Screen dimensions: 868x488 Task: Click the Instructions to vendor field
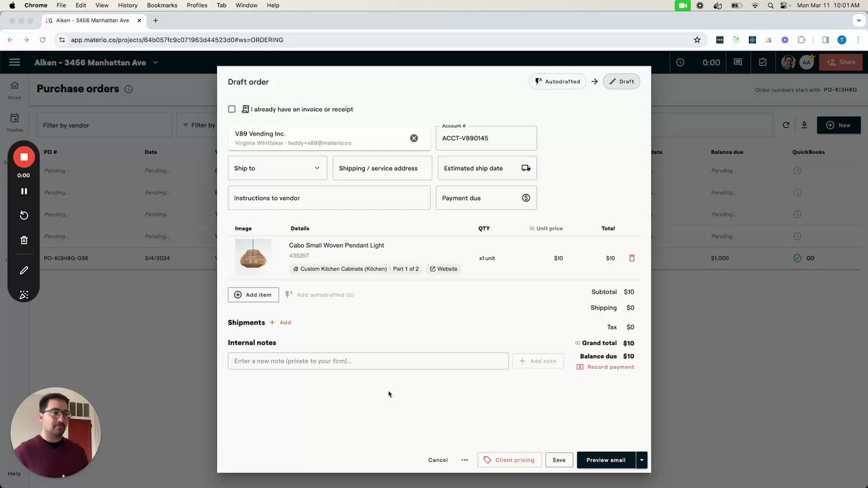tap(329, 198)
